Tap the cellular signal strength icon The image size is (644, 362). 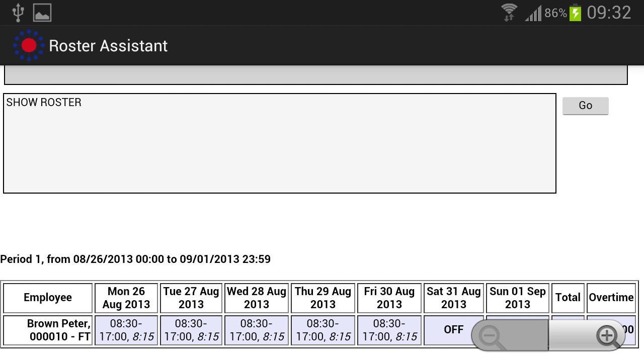[x=533, y=13]
